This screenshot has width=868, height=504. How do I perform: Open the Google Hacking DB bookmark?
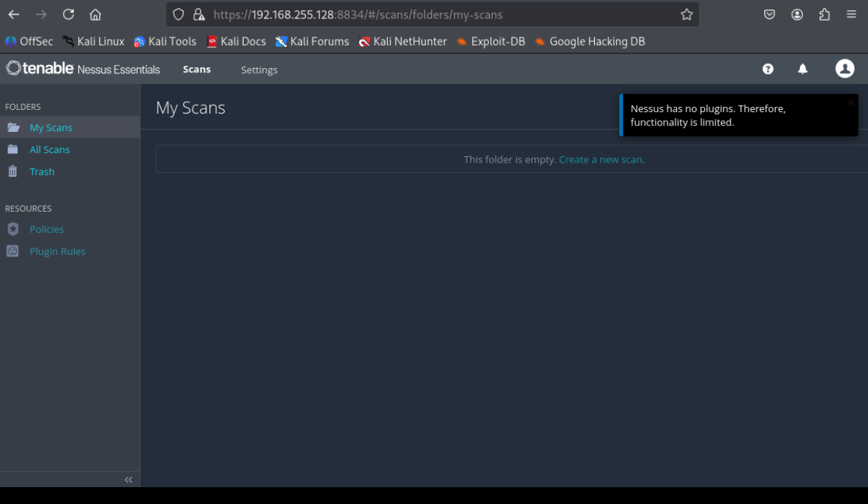590,42
